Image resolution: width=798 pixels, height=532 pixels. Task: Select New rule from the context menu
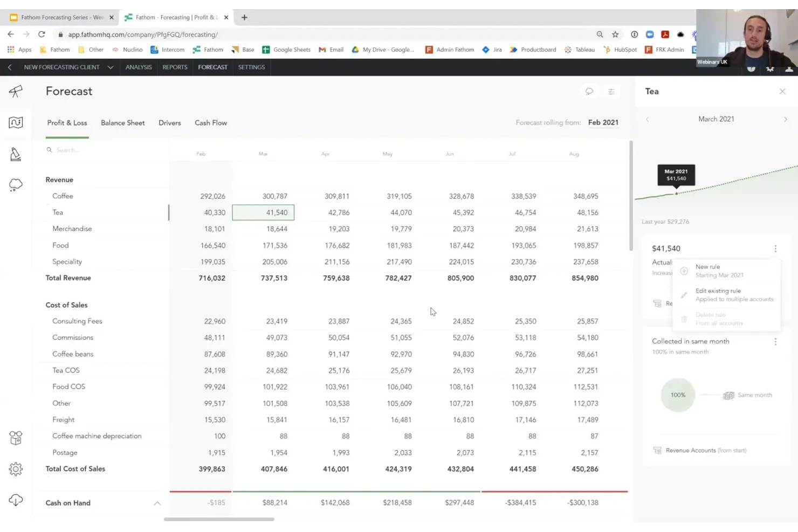(x=707, y=270)
